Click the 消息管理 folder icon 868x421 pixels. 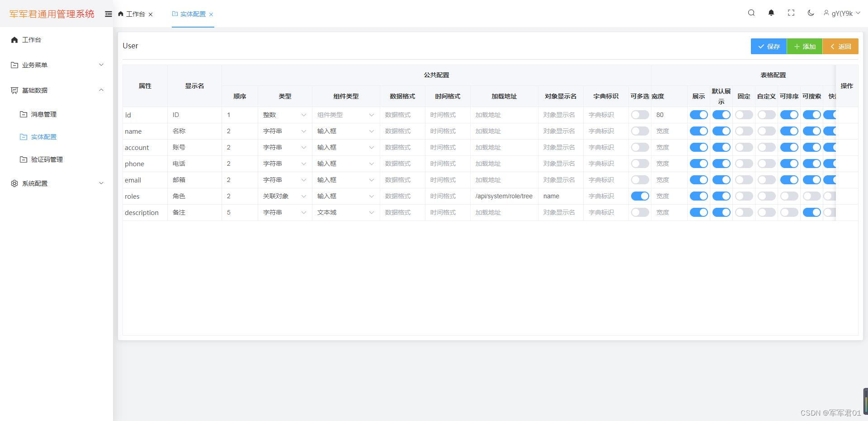click(24, 114)
